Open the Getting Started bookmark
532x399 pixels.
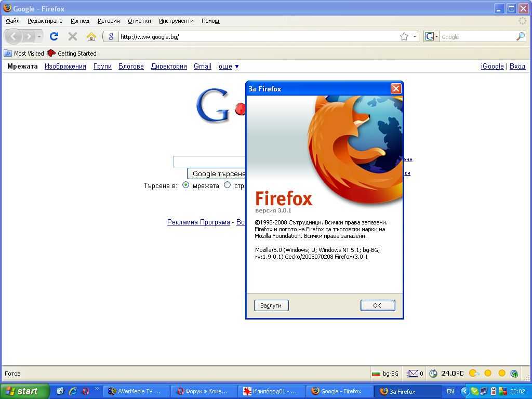[x=72, y=54]
